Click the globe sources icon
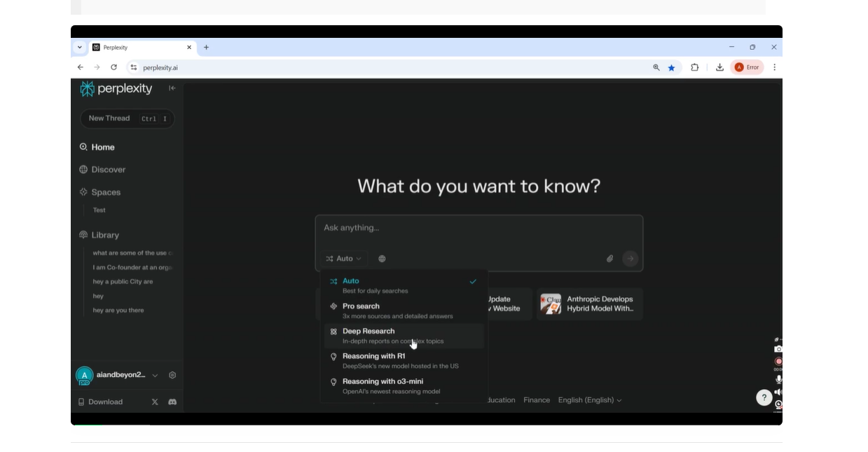868x452 pixels. click(x=382, y=259)
